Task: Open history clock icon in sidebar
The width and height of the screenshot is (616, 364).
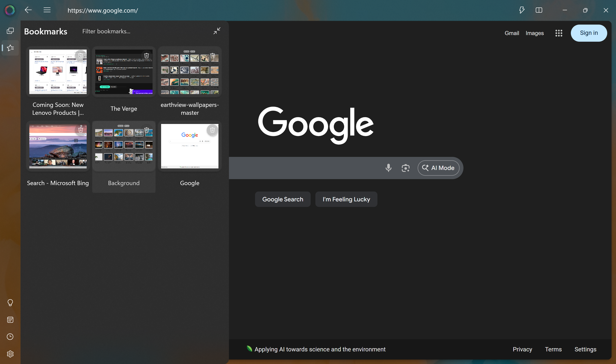Action: (x=10, y=337)
